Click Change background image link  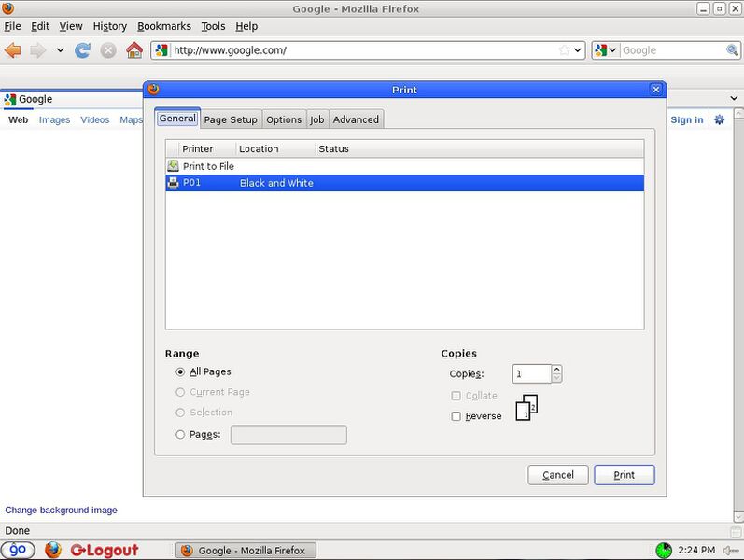62,511
